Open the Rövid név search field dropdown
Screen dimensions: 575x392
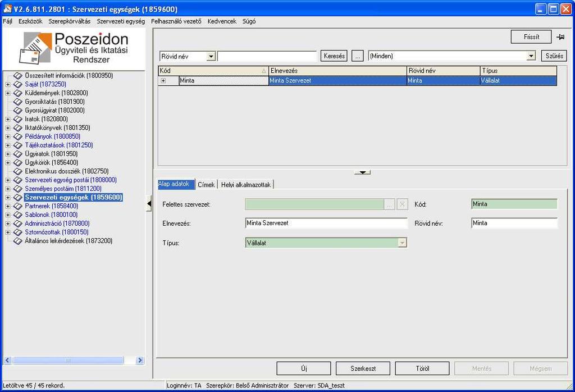tap(211, 57)
